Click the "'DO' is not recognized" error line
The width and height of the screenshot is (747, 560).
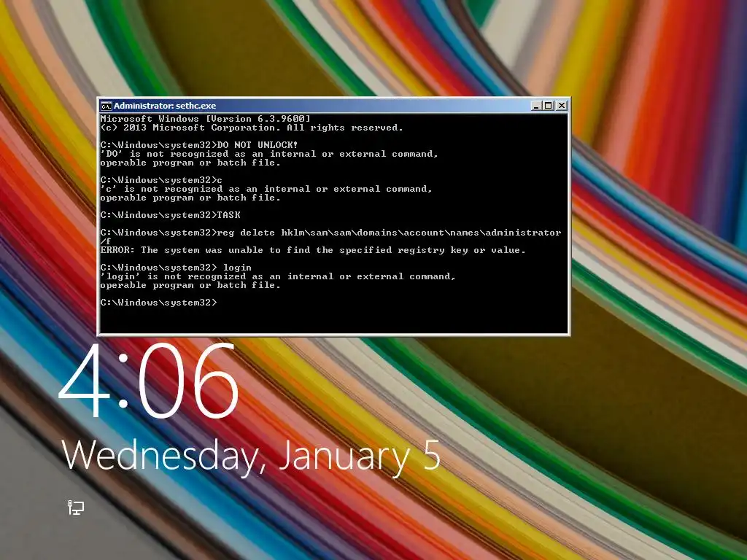(269, 154)
